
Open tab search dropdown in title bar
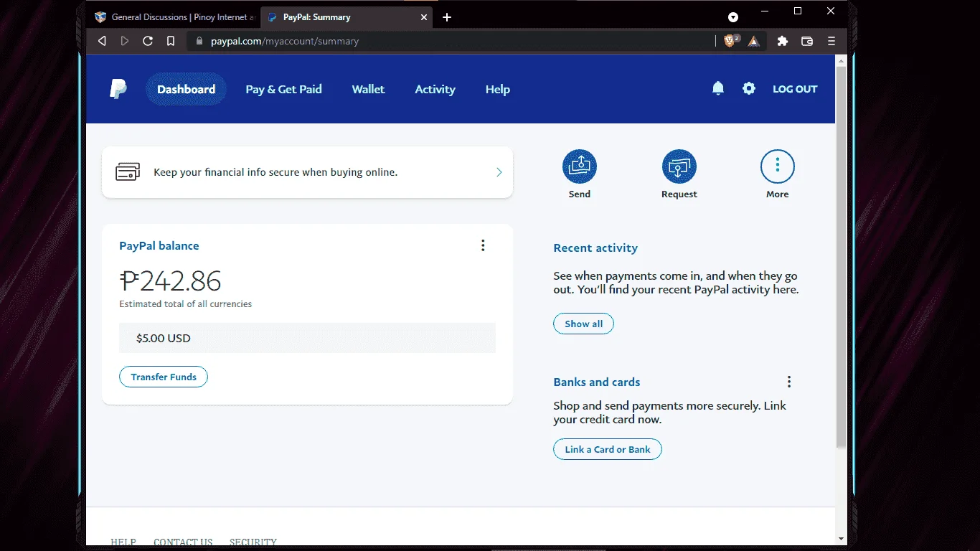point(733,17)
